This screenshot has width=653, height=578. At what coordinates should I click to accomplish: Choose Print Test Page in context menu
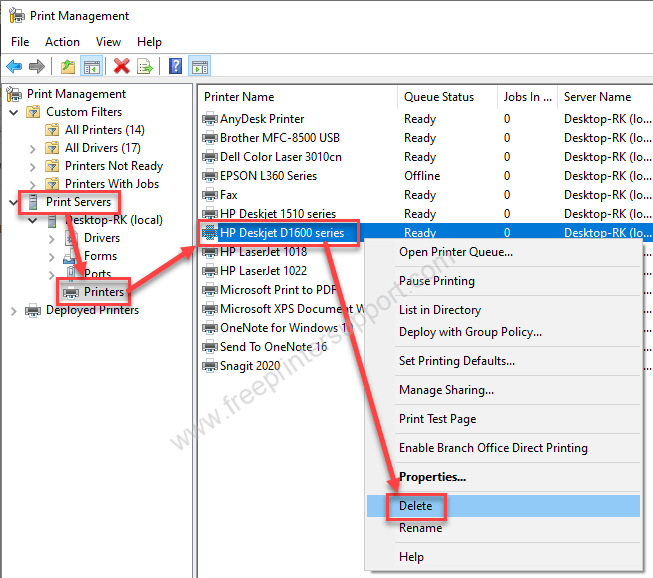pyautogui.click(x=503, y=419)
